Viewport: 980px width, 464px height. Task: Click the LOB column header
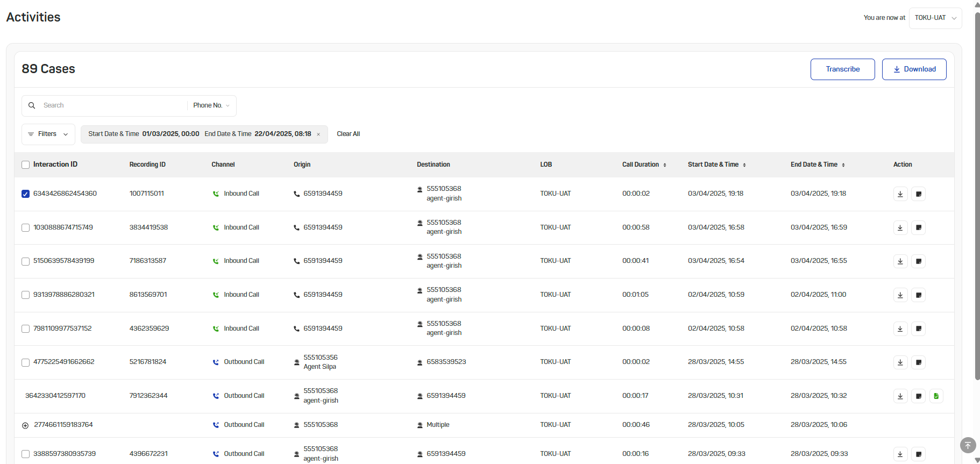click(546, 165)
